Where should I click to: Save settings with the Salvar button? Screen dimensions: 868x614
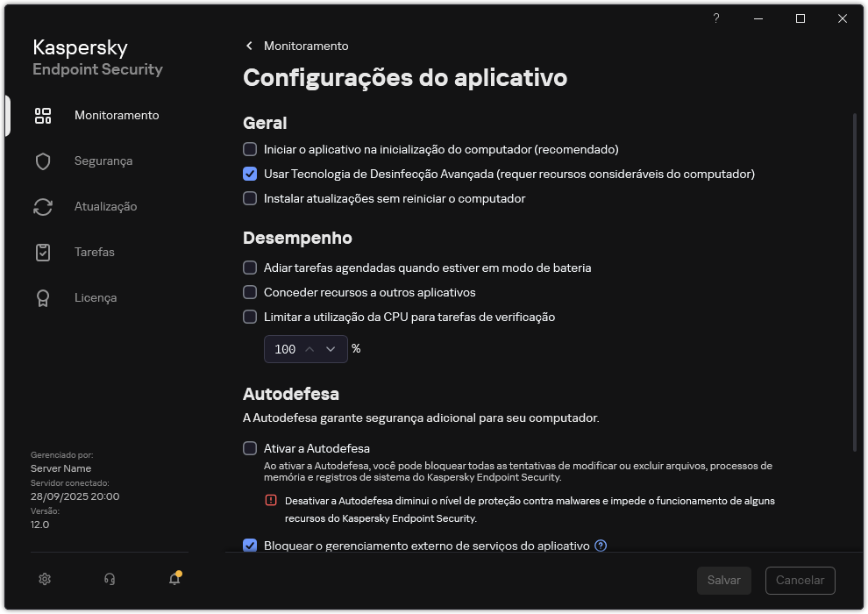(x=724, y=580)
